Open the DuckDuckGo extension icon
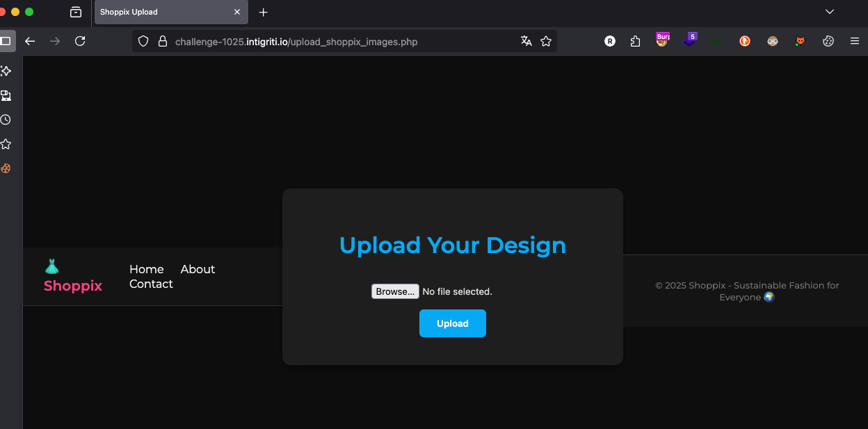 [744, 41]
